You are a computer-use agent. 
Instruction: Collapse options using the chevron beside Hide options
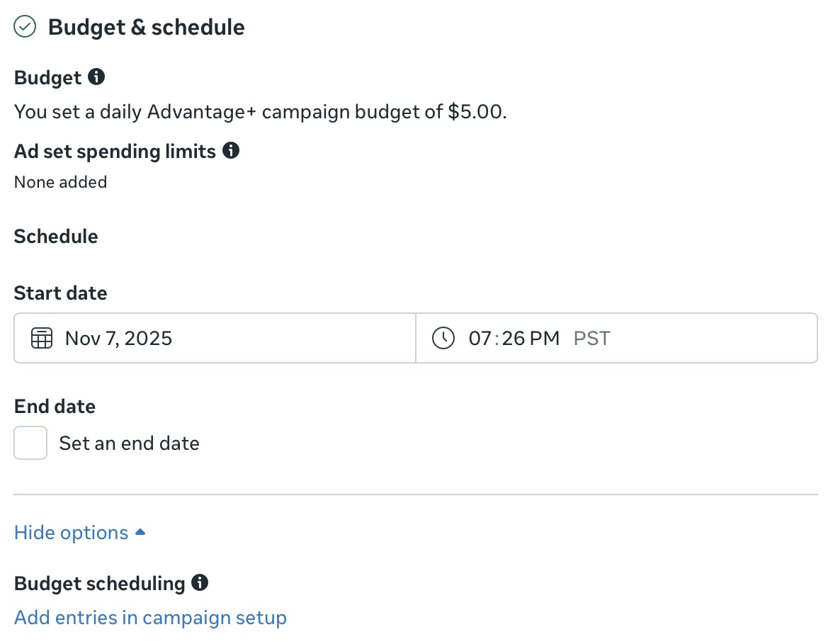140,531
